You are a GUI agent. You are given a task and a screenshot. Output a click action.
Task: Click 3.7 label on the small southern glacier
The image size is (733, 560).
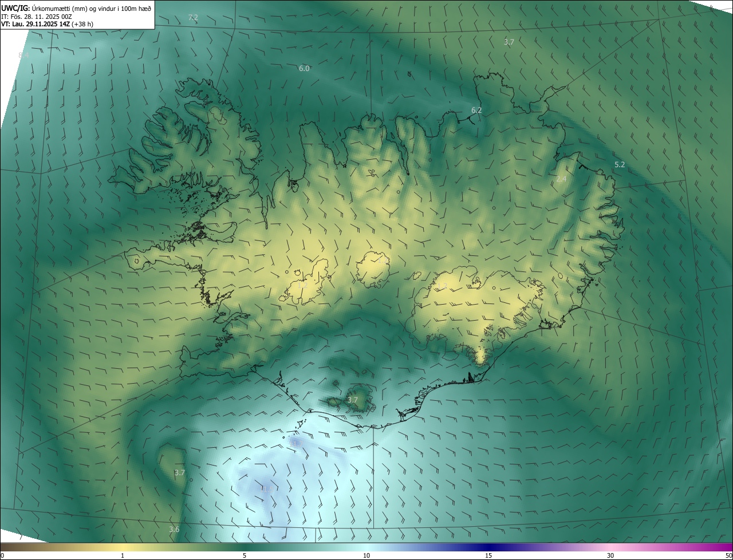coord(353,400)
